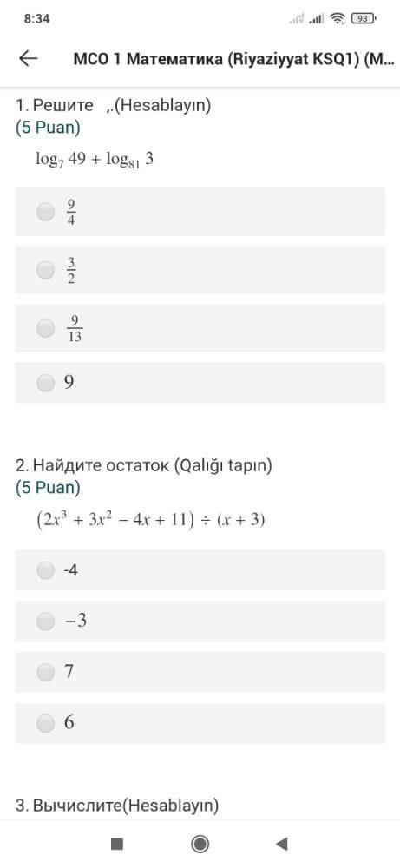Tap the circular home navigation icon
The width and height of the screenshot is (400, 868).
pyautogui.click(x=200, y=844)
